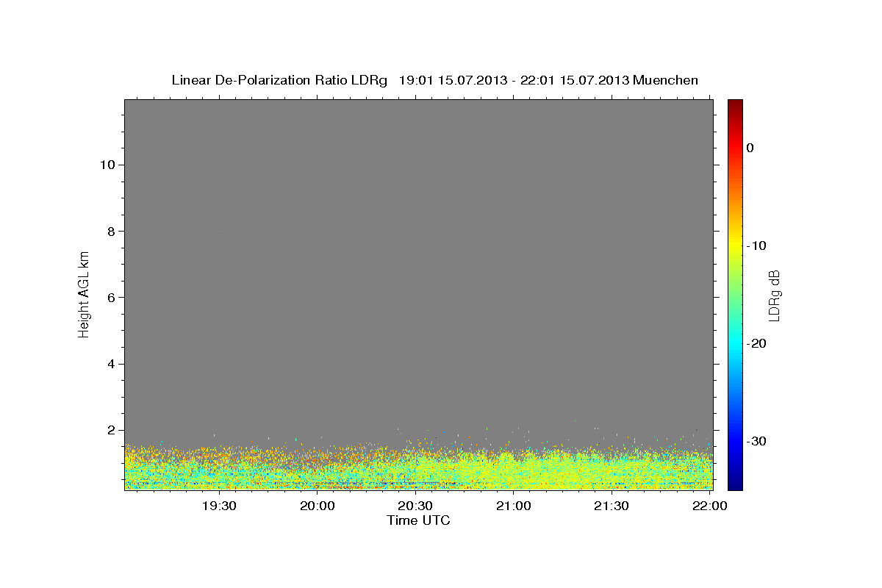Click the "Time UTC" axis label

pos(418,520)
